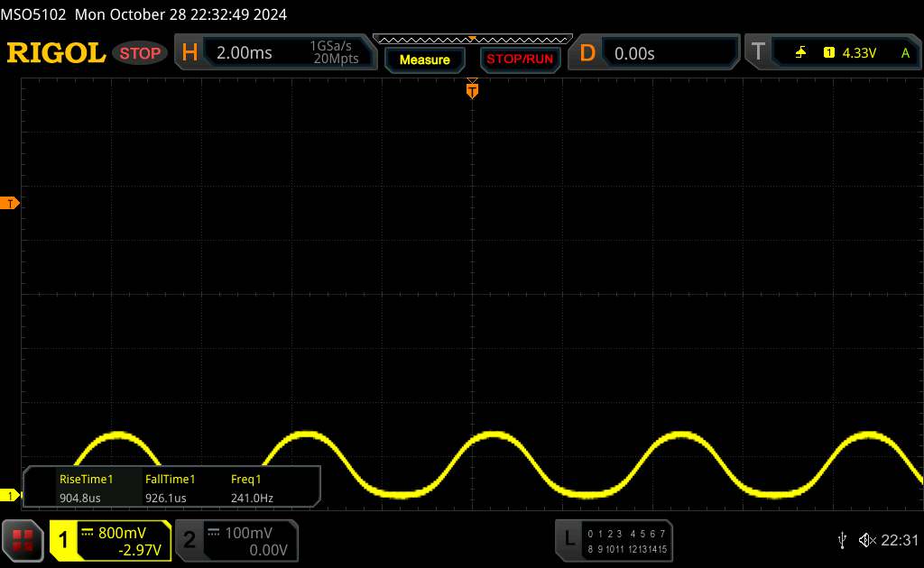
Task: Click the trigger rising edge icon
Action: click(800, 53)
